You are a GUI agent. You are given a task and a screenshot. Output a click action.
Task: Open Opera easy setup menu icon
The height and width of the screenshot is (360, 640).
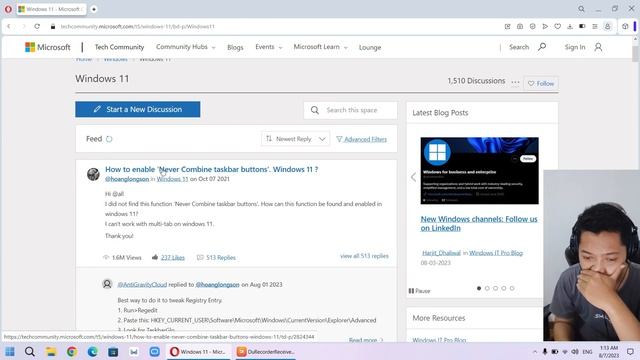click(595, 26)
